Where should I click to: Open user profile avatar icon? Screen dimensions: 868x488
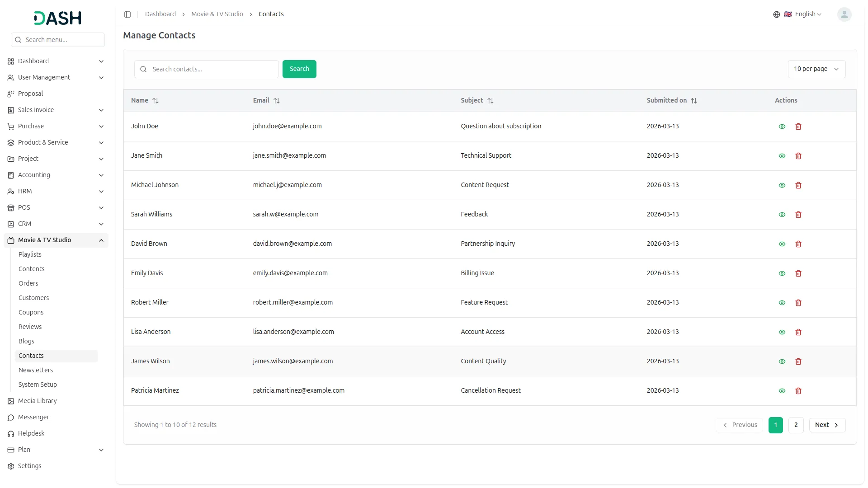pyautogui.click(x=844, y=14)
